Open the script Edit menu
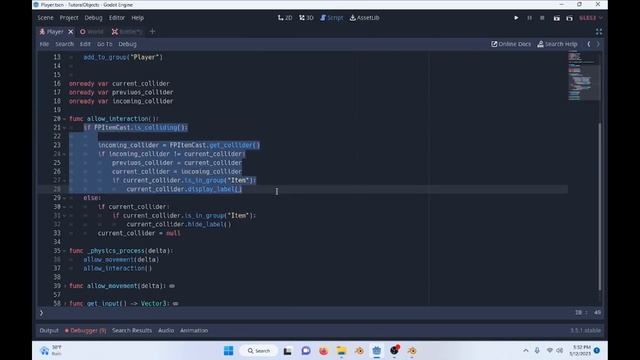The height and width of the screenshot is (360, 640). (85, 44)
